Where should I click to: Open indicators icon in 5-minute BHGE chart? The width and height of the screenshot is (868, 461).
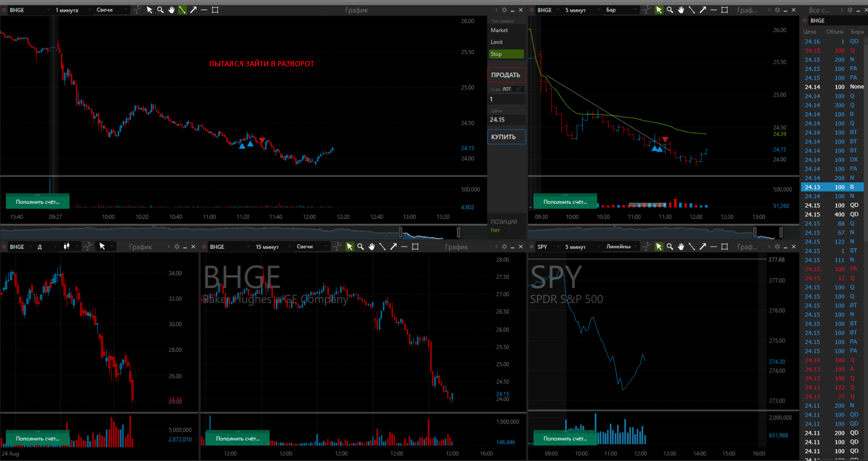pyautogui.click(x=646, y=10)
